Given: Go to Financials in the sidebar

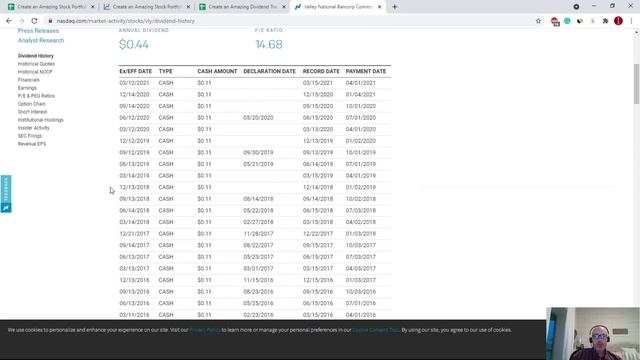Looking at the screenshot, I should 29,80.
